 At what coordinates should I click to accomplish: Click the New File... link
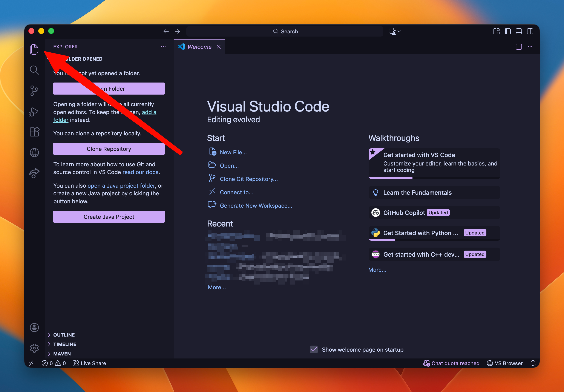point(233,152)
